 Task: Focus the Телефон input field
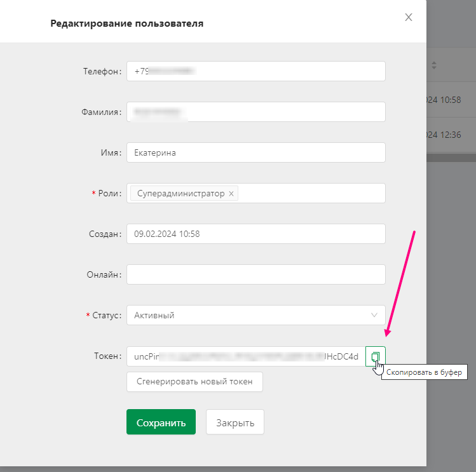pyautogui.click(x=256, y=71)
